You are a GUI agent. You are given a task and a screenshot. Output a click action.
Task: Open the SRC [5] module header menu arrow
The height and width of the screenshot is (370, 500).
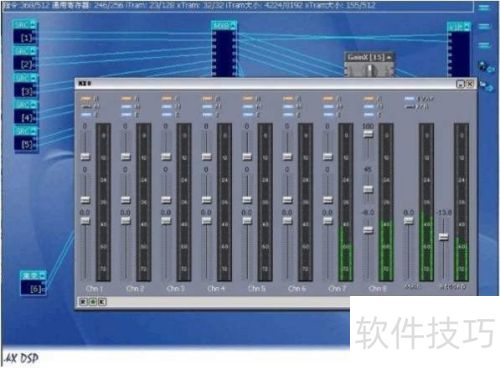pyautogui.click(x=34, y=131)
